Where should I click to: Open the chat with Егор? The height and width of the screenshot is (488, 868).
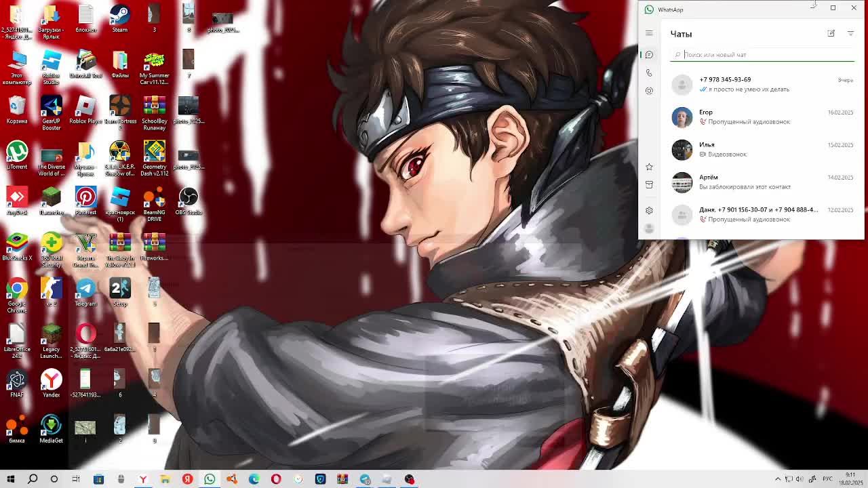tap(762, 117)
